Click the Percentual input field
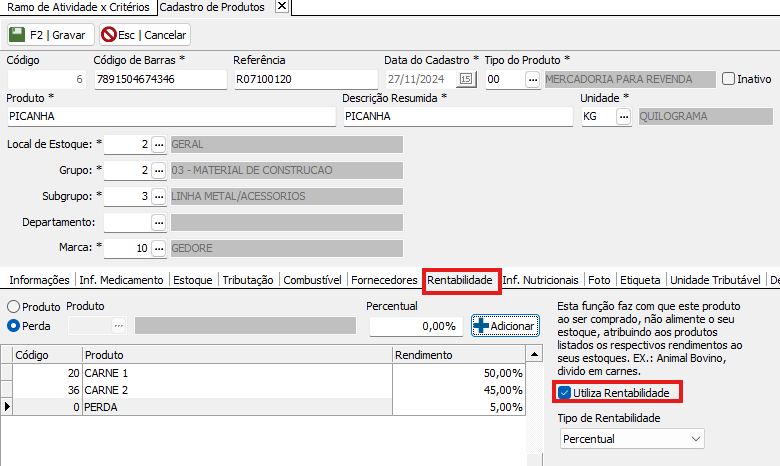The image size is (780, 466). [x=415, y=326]
